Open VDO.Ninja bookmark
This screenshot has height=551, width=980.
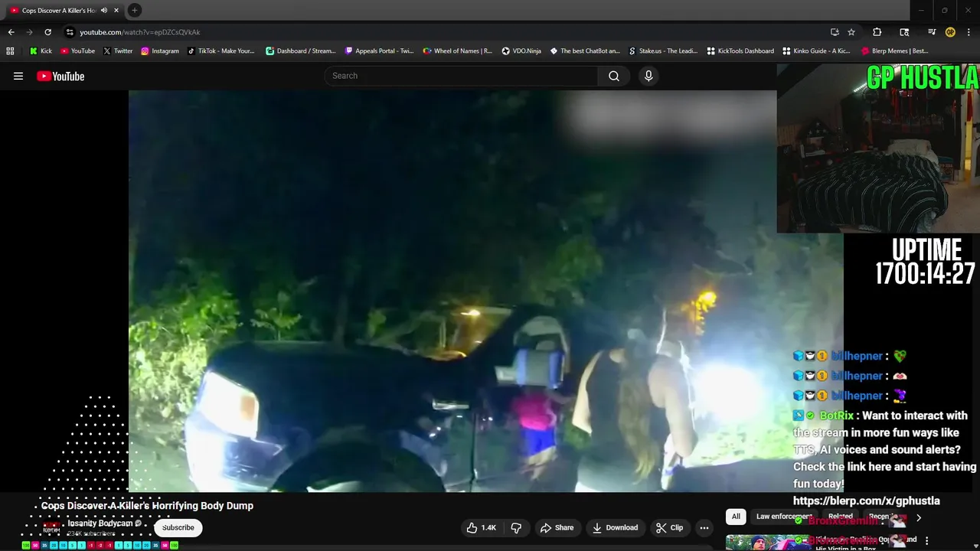pos(521,51)
